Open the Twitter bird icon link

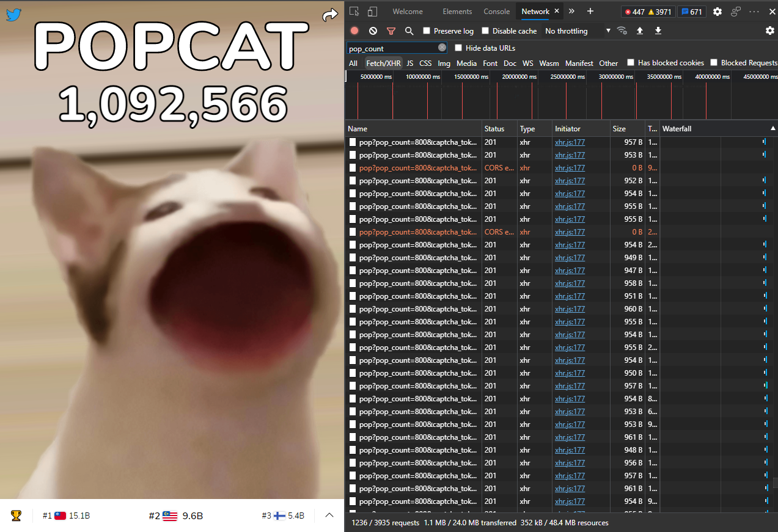point(14,15)
